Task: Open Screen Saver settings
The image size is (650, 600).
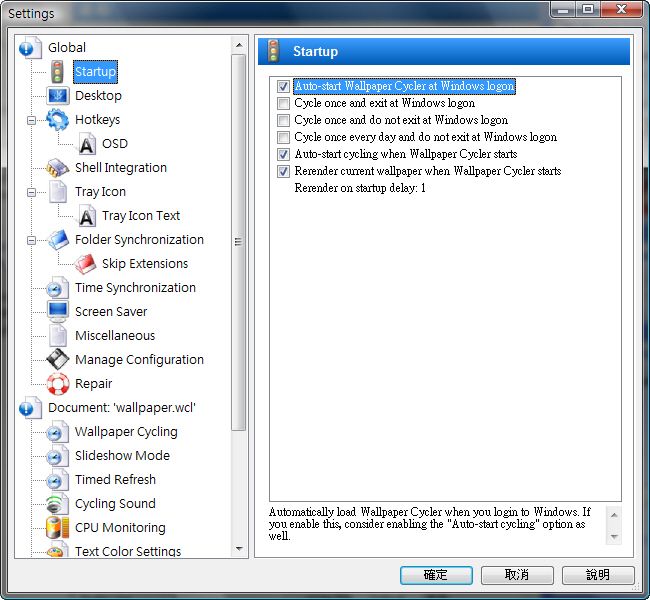Action: pos(111,312)
